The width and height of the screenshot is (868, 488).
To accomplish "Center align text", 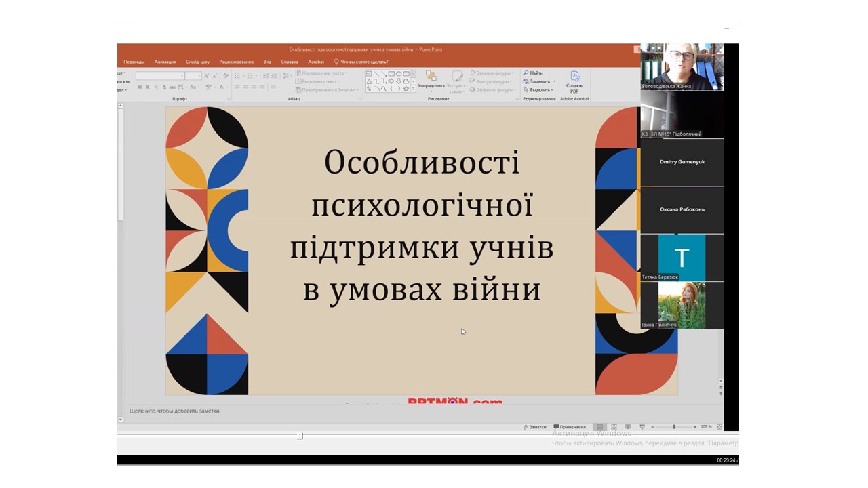I will [245, 87].
